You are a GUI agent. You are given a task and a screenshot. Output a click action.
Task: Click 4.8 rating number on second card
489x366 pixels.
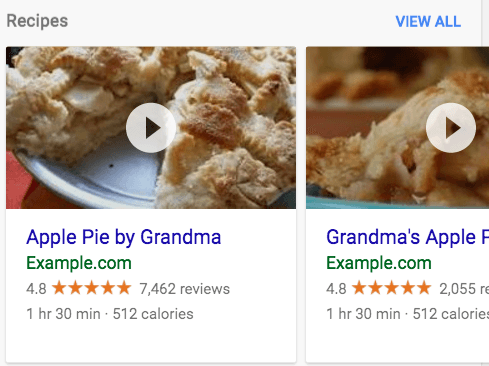(x=336, y=289)
